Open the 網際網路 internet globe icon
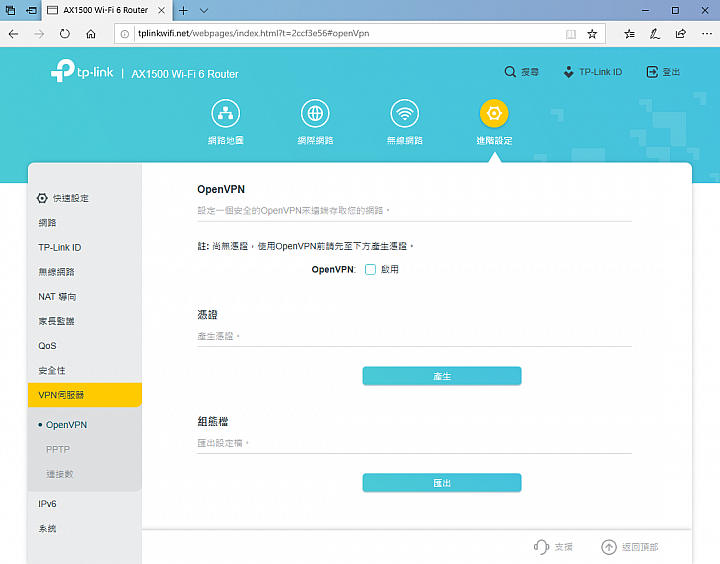The image size is (720, 564). (315, 113)
